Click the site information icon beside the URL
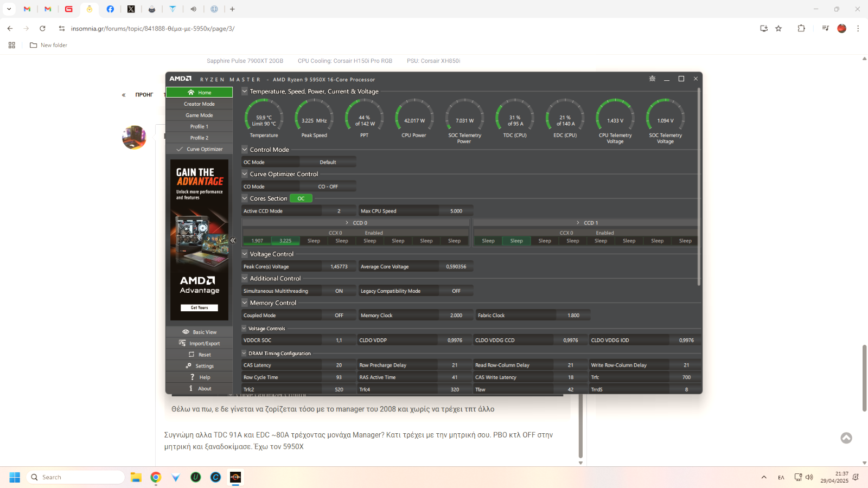The image size is (868, 488). coord(62,28)
